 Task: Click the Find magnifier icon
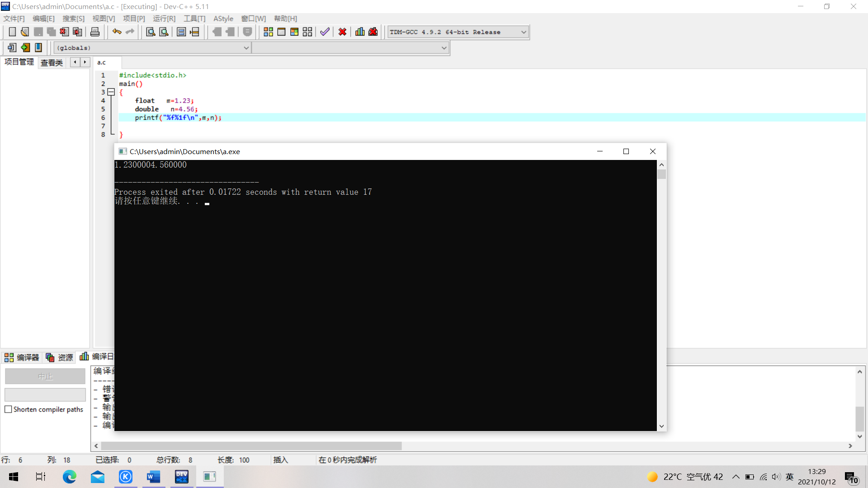(151, 32)
